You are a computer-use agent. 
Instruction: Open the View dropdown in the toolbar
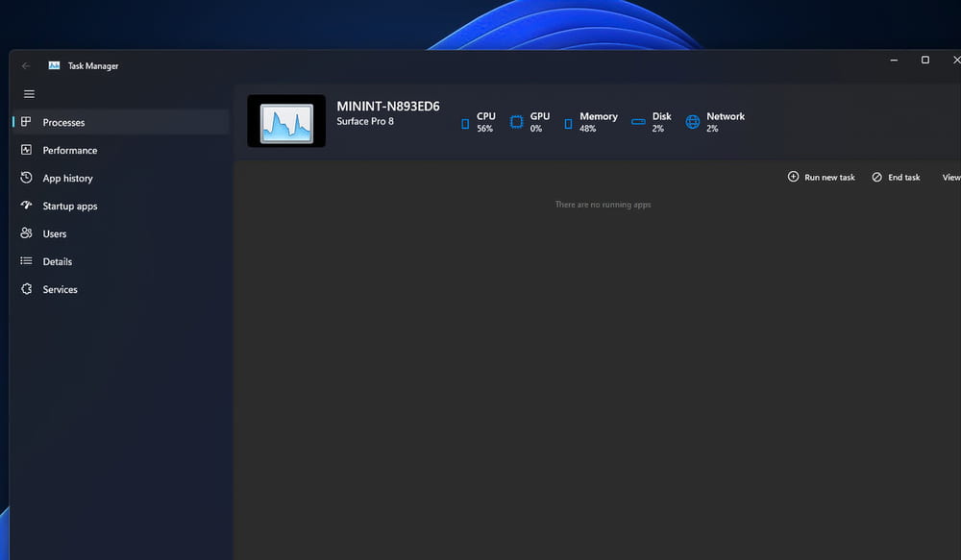pos(950,178)
